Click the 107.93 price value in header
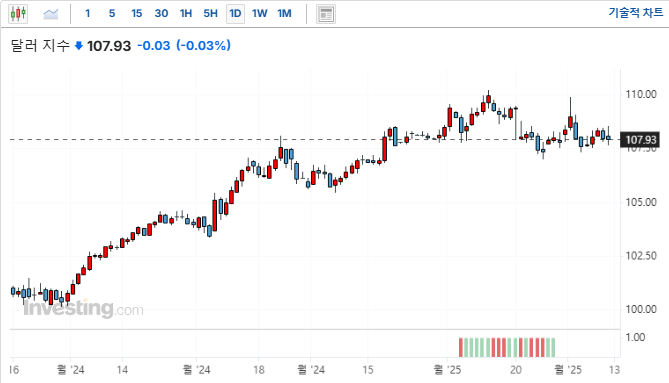 (109, 46)
